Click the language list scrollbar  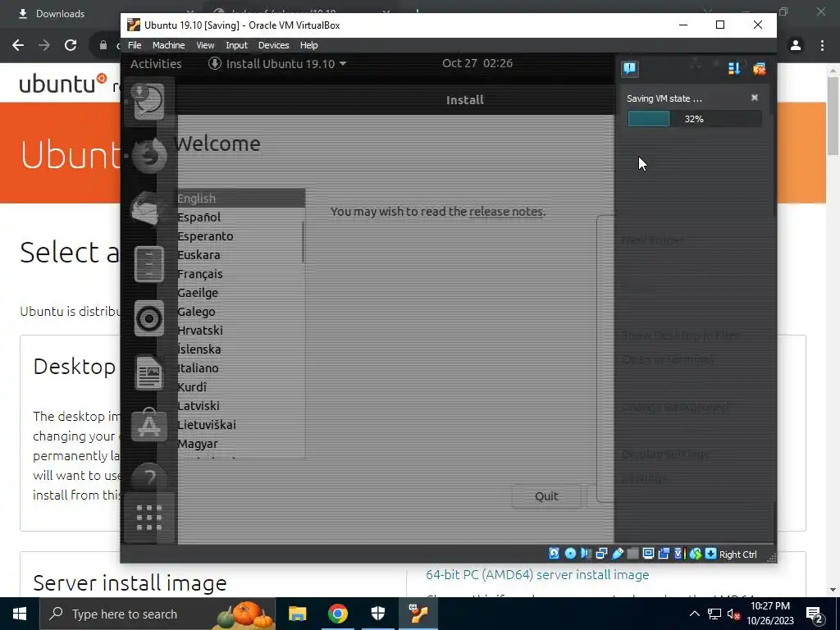tap(304, 241)
